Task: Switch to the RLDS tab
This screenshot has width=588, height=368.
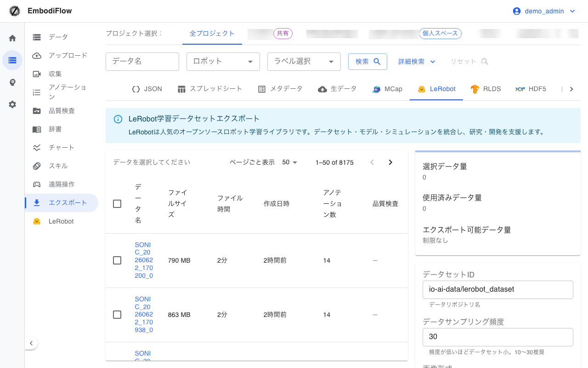Action: coord(486,89)
